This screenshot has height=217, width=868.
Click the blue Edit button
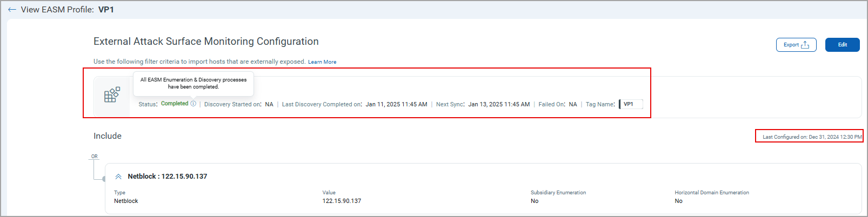(842, 45)
